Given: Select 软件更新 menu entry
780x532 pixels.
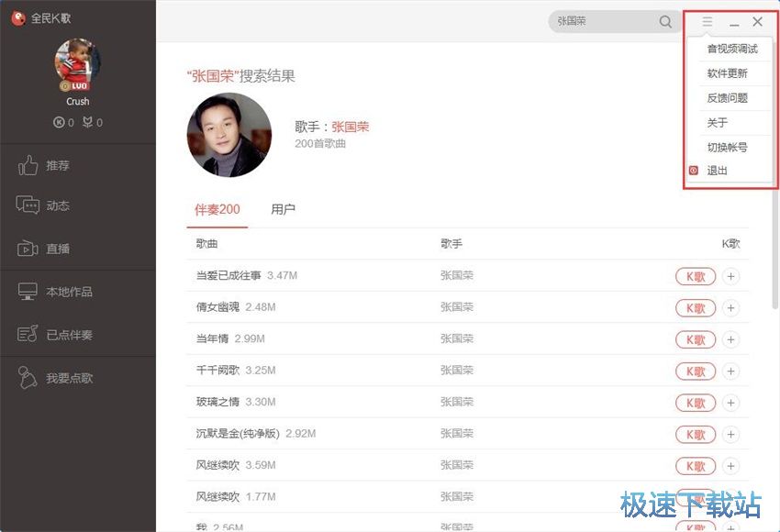Looking at the screenshot, I should click(728, 73).
